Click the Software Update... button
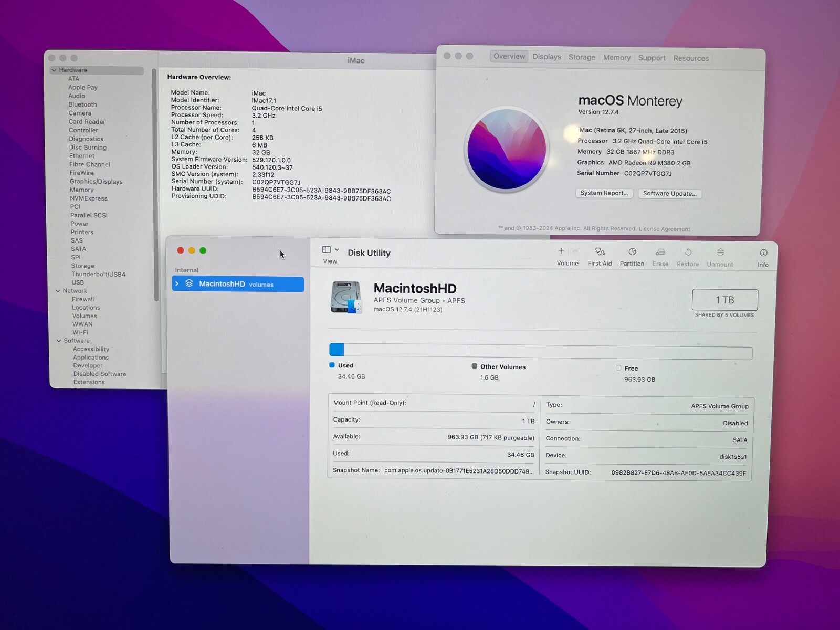The width and height of the screenshot is (840, 630). [x=670, y=194]
